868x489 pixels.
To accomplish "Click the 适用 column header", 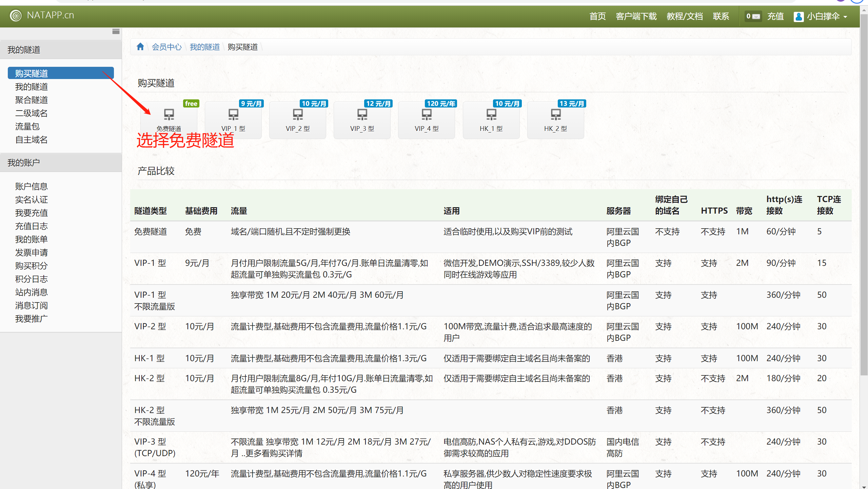I will tap(452, 211).
